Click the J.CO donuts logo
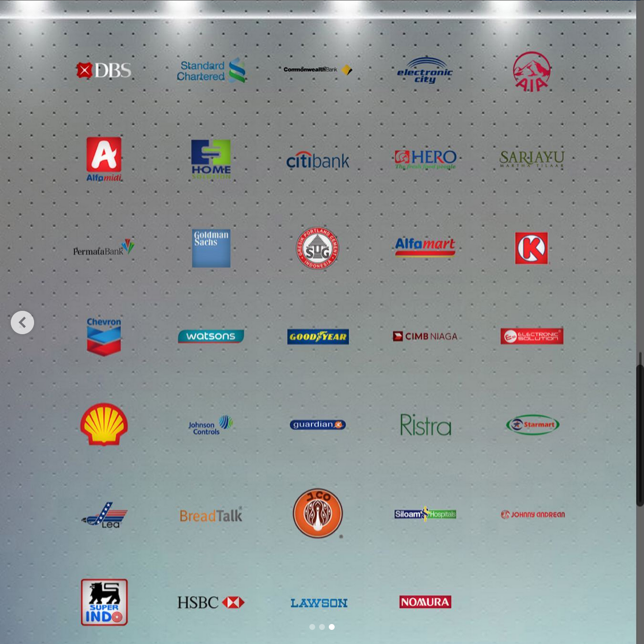Screen dimensions: 644x644 click(x=318, y=513)
